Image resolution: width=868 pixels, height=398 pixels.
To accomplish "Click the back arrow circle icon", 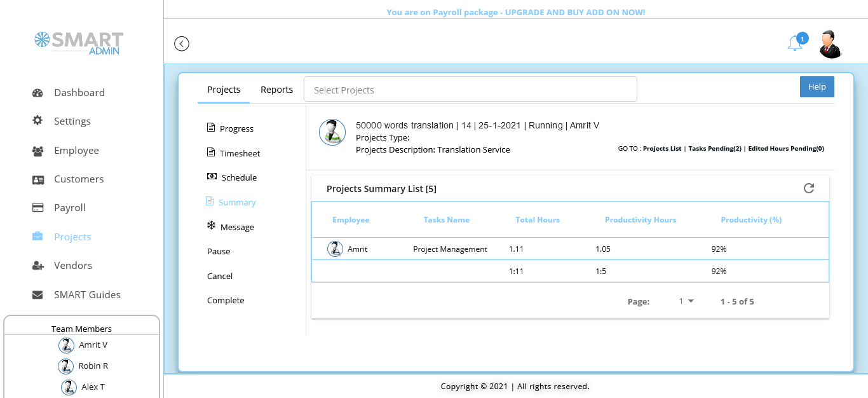I will (182, 44).
